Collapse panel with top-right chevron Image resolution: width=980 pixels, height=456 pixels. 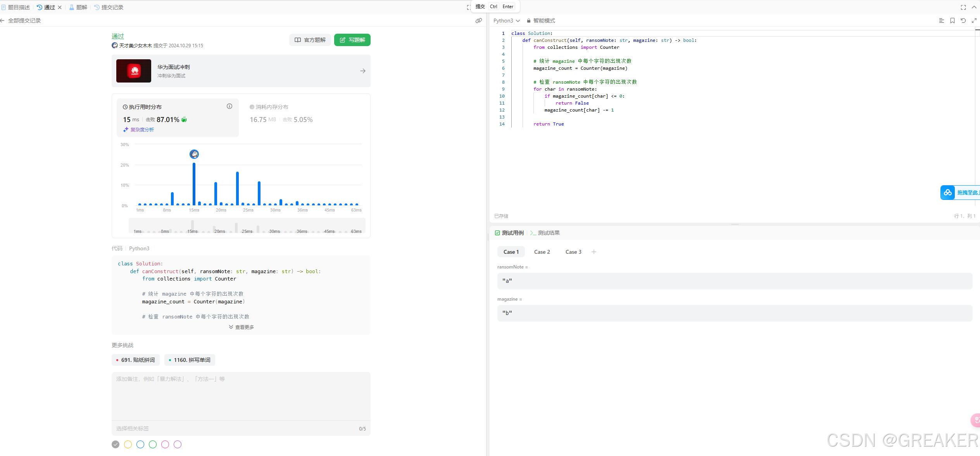(974, 7)
